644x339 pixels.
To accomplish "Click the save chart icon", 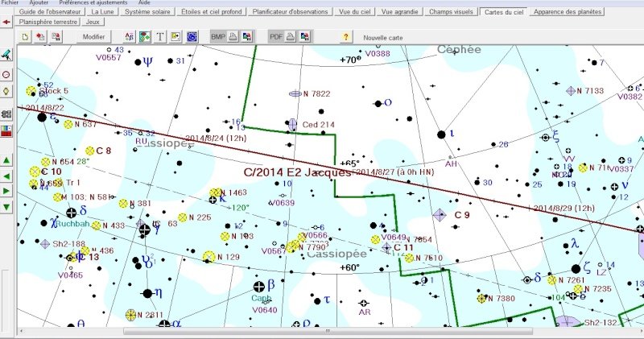I will 56,37.
